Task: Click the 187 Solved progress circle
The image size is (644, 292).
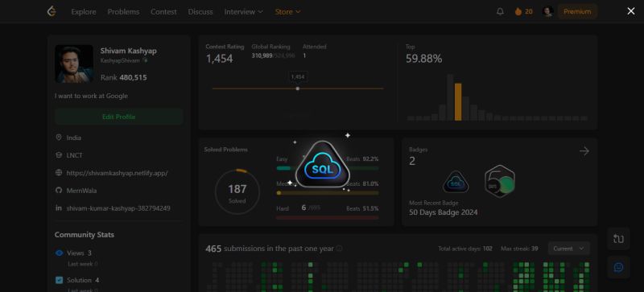Action: click(x=237, y=191)
